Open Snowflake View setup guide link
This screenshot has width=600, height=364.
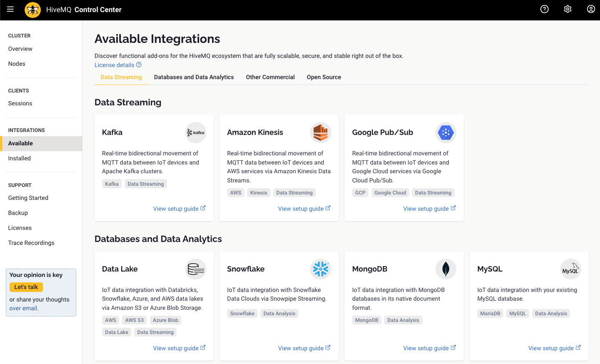[304, 348]
